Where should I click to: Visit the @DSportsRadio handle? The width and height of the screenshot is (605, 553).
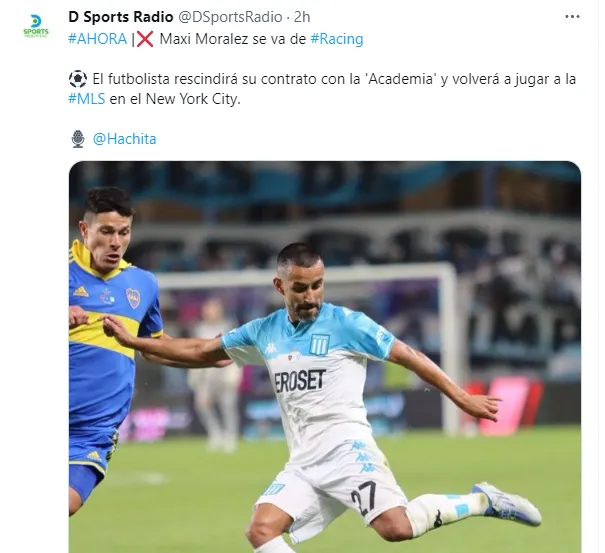230,17
